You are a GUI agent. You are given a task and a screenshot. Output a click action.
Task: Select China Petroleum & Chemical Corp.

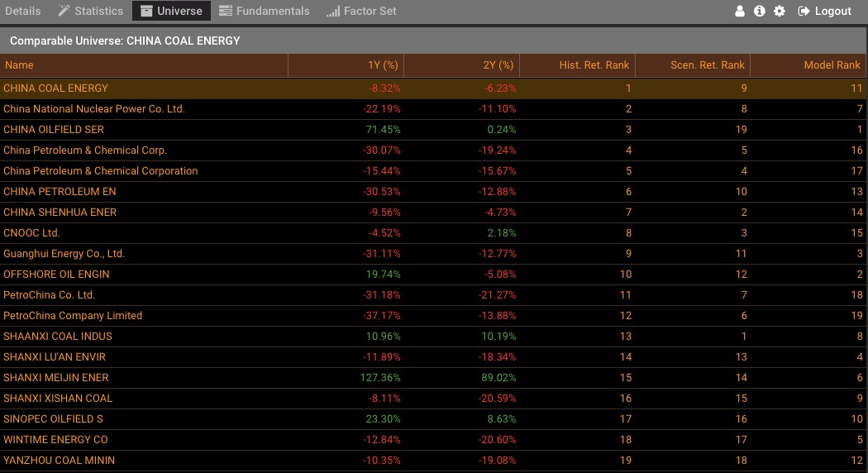pos(434,150)
